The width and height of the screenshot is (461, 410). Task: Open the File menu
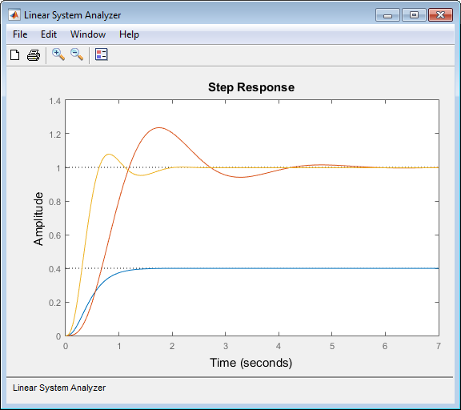(x=20, y=34)
